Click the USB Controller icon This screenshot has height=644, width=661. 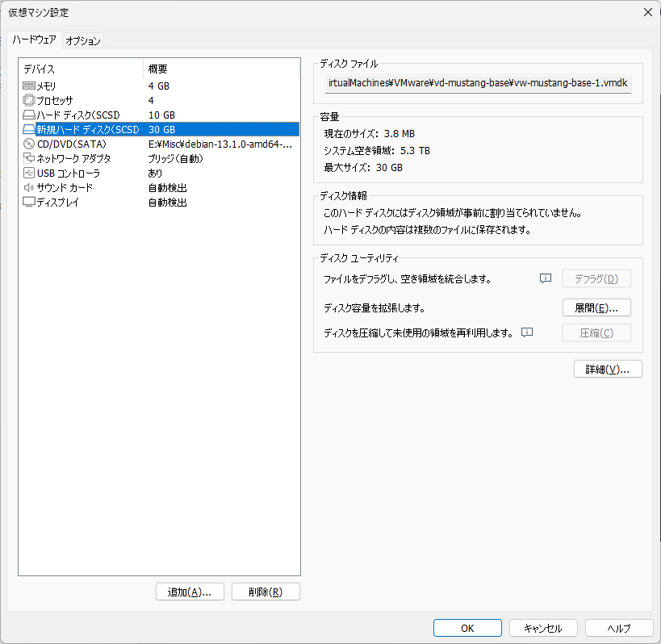coord(29,173)
